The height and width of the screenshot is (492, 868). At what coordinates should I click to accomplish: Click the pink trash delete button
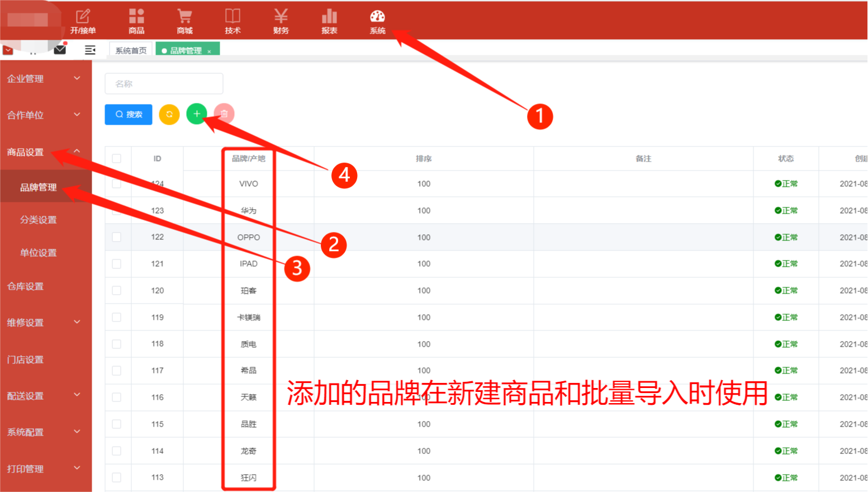pos(224,114)
